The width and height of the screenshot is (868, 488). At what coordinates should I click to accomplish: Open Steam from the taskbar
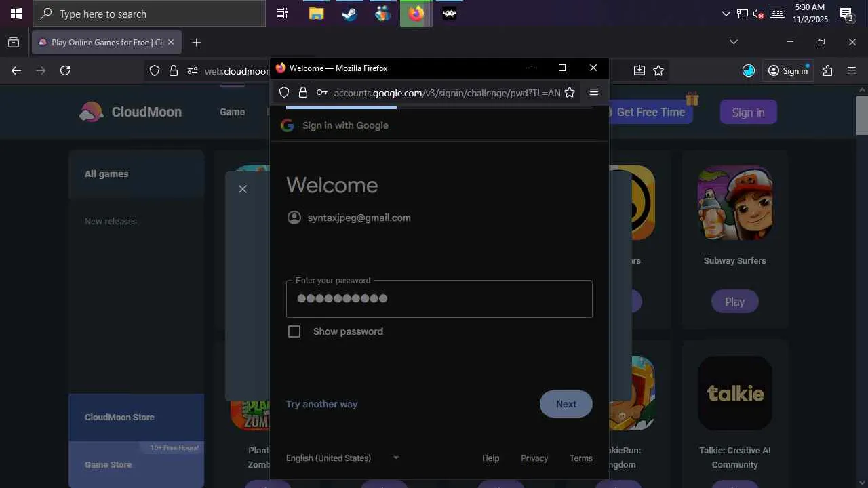click(x=349, y=14)
